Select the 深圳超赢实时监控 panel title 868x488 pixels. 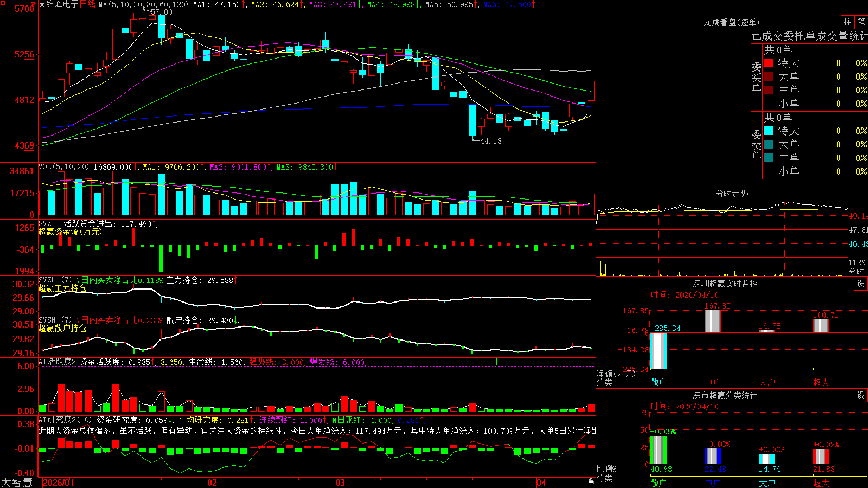click(x=725, y=284)
